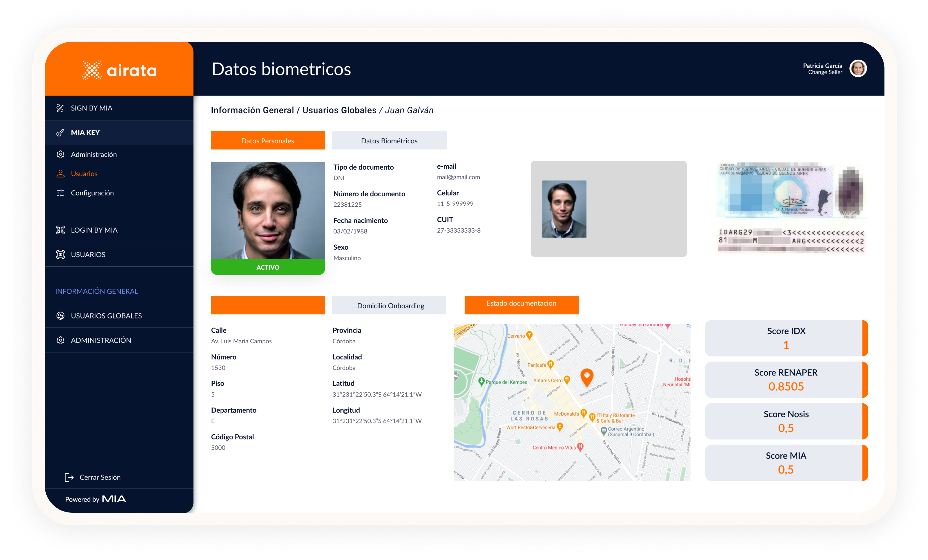Click the Juan Galván profile photo
The image size is (928, 560).
click(268, 211)
